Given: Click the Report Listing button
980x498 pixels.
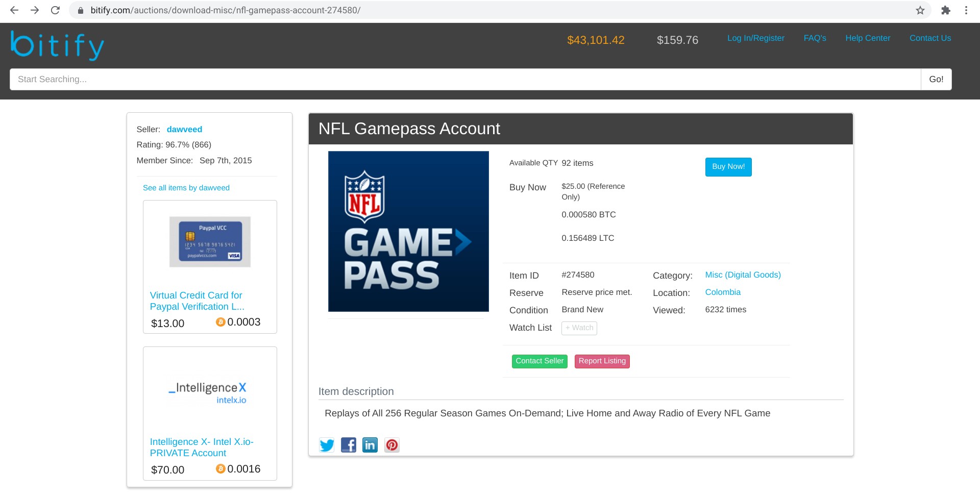Looking at the screenshot, I should point(602,361).
